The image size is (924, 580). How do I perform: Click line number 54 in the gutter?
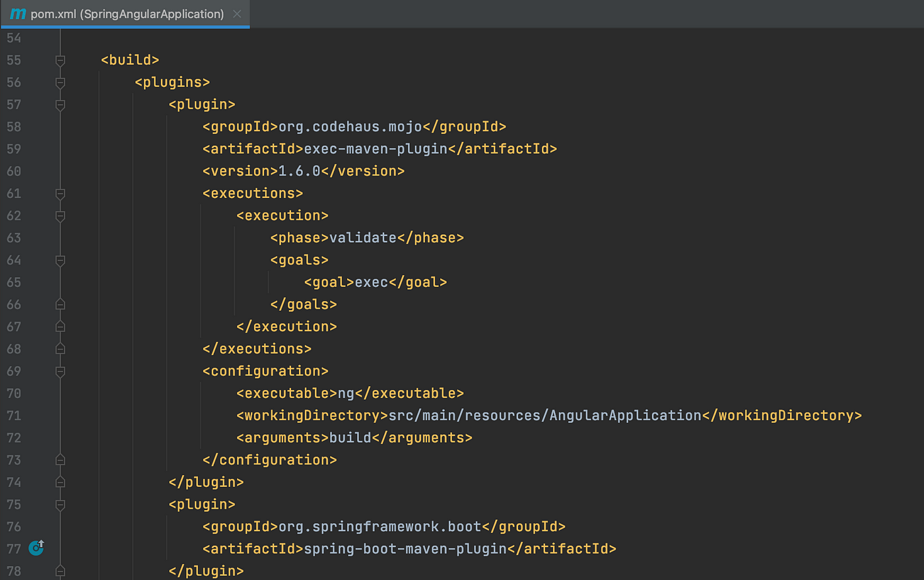point(14,38)
